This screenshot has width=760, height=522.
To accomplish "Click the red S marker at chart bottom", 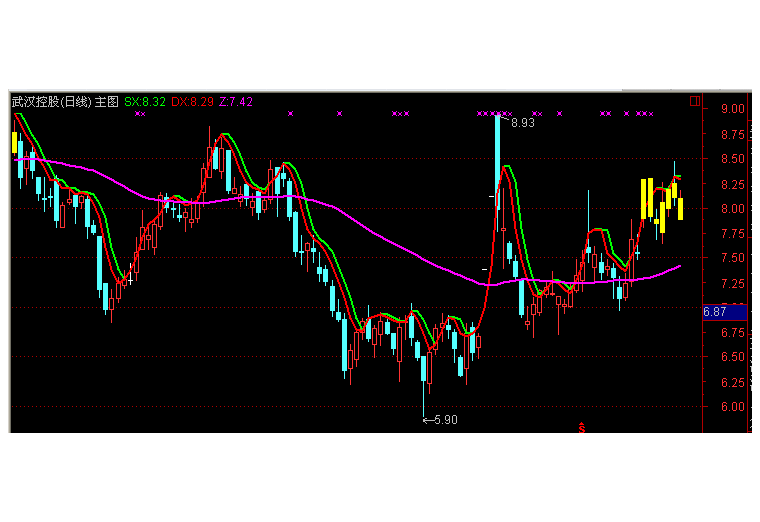I will coord(583,428).
